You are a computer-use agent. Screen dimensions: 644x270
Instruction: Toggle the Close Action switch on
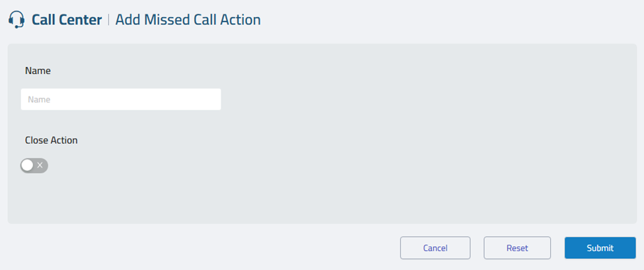[x=34, y=165]
